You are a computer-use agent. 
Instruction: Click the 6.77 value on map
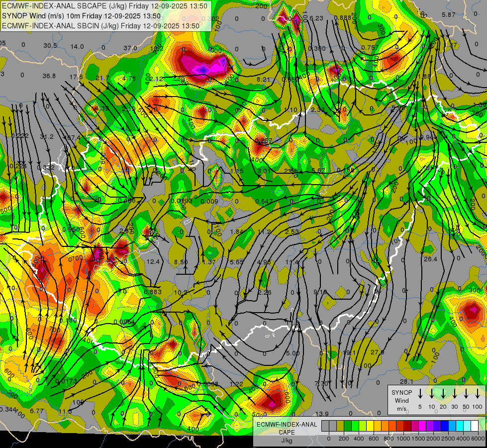click(x=37, y=411)
